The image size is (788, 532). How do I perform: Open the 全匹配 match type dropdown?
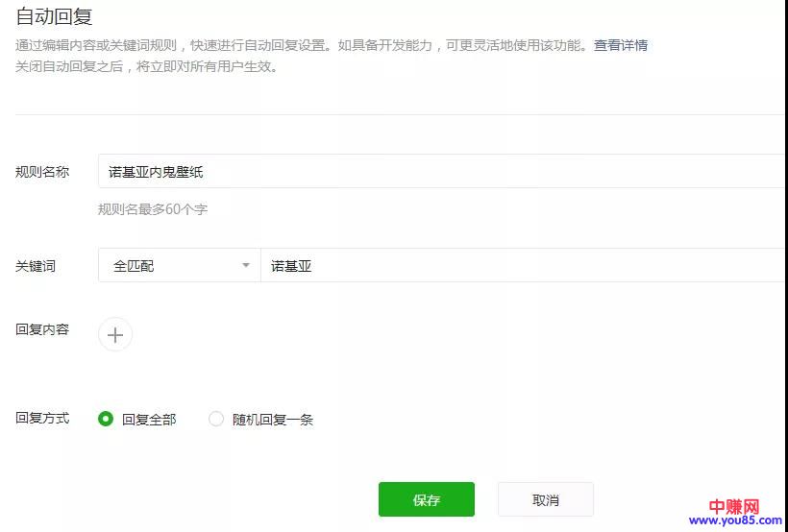[x=179, y=266]
